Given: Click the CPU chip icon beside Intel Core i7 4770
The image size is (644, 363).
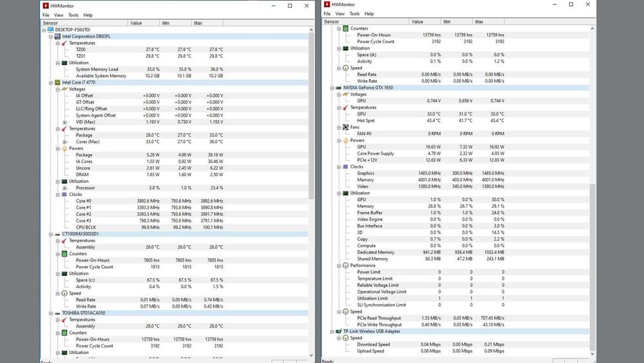Looking at the screenshot, I should click(x=57, y=83).
